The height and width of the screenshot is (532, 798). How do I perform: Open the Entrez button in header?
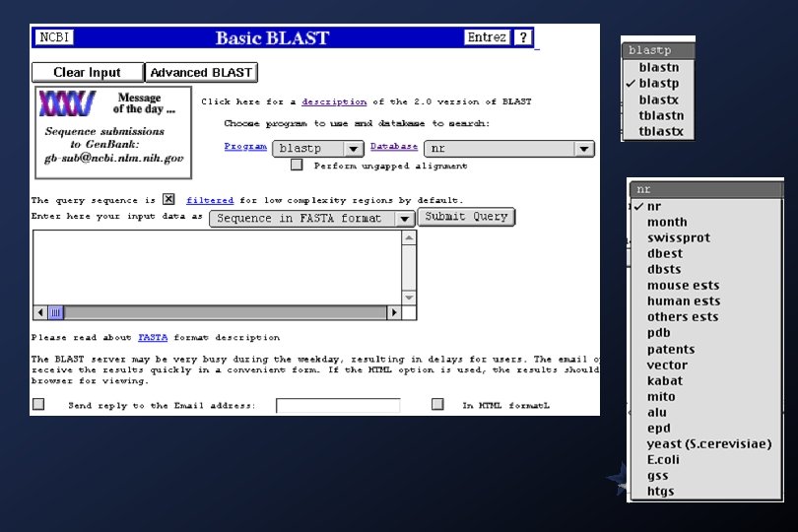click(487, 37)
